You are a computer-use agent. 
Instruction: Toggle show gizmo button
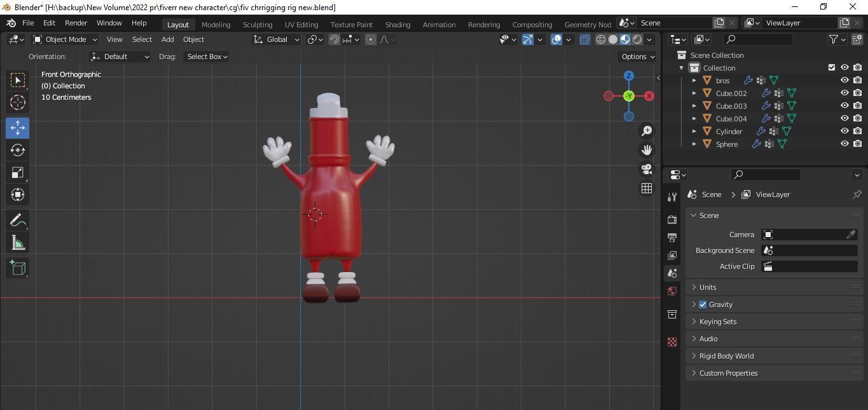click(528, 39)
